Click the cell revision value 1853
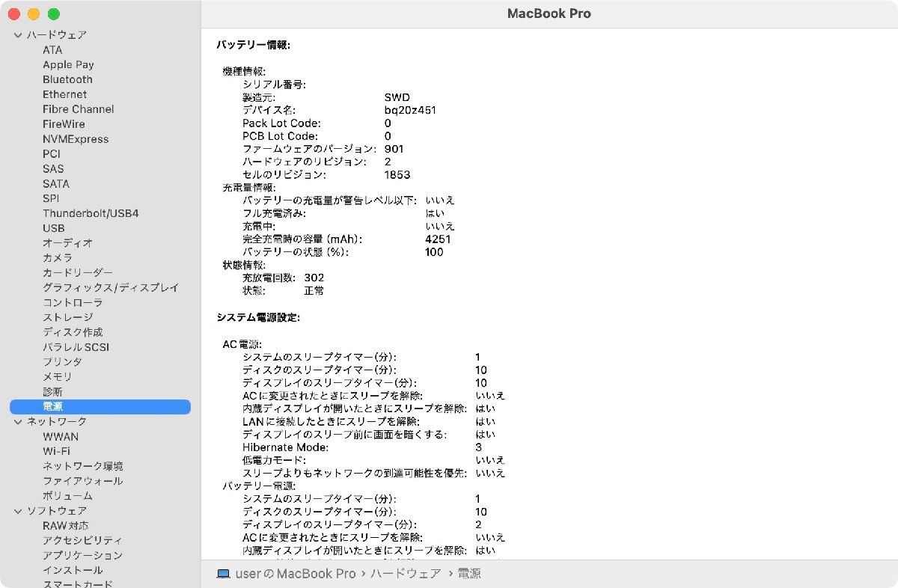 pyautogui.click(x=397, y=175)
